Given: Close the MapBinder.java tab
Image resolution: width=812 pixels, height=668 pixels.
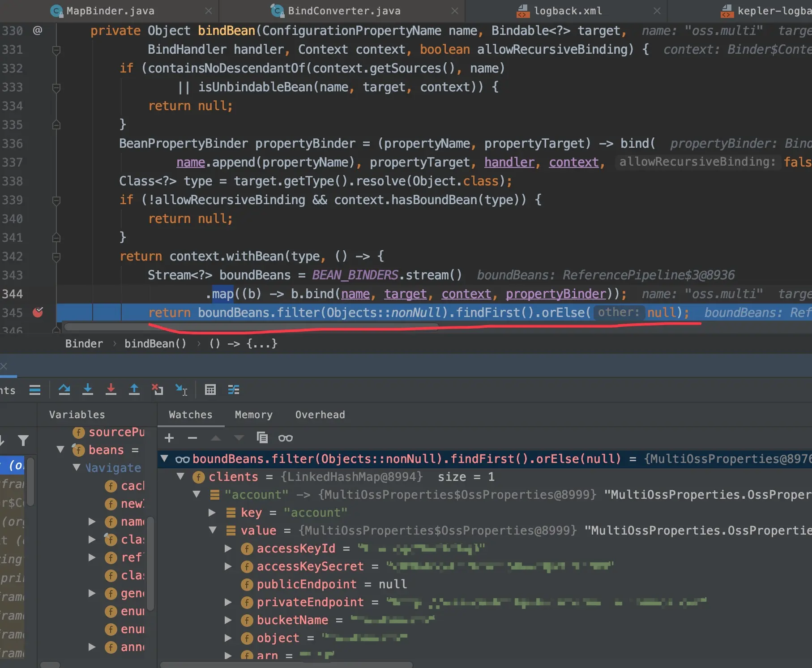Looking at the screenshot, I should (x=209, y=11).
